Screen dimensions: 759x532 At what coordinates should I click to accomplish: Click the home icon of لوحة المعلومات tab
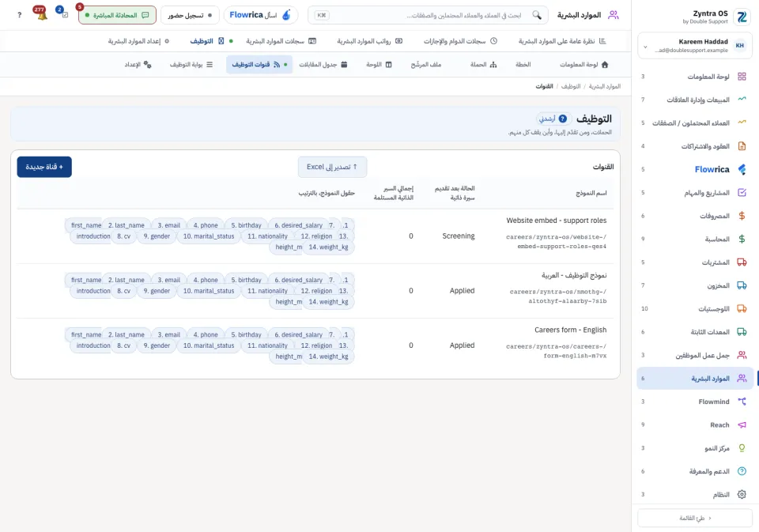[605, 64]
